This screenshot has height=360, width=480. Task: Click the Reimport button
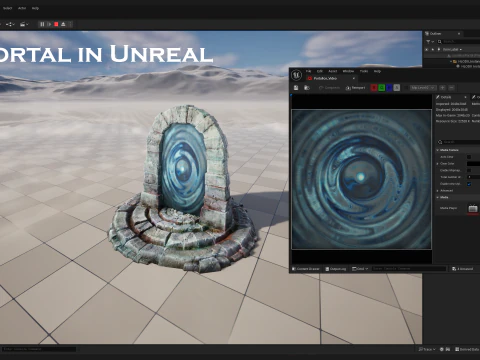pyautogui.click(x=355, y=88)
